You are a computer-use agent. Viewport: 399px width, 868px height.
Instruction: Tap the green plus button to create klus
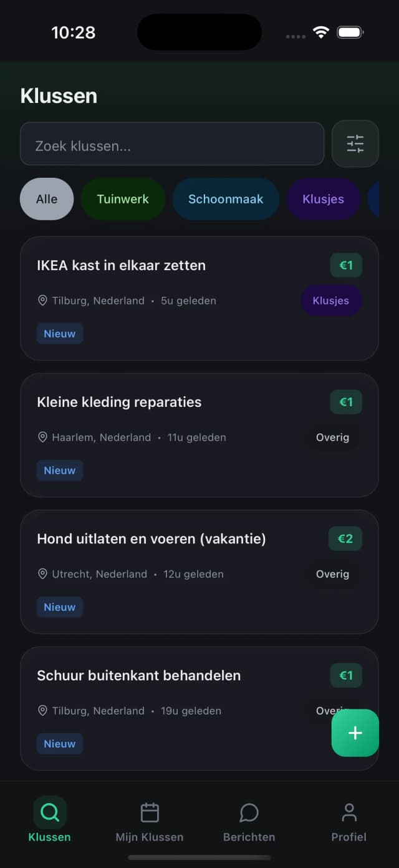pos(355,733)
